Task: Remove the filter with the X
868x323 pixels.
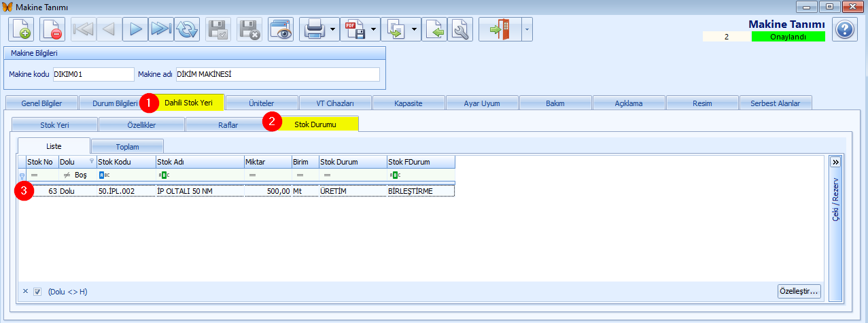Action: coord(26,292)
